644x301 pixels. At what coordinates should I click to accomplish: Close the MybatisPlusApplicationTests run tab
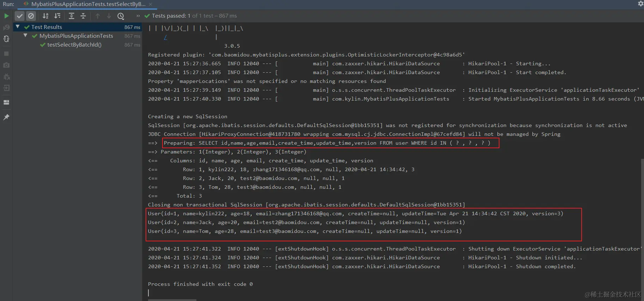coord(151,4)
